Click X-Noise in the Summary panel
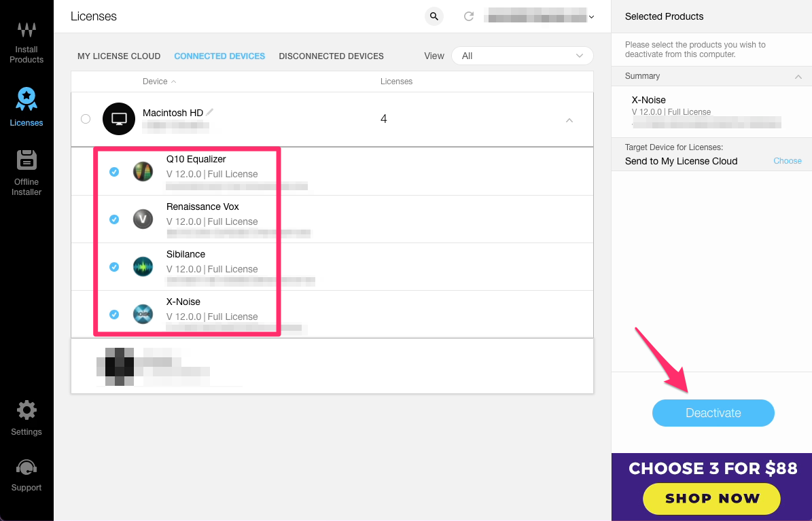The height and width of the screenshot is (521, 812). tap(648, 100)
